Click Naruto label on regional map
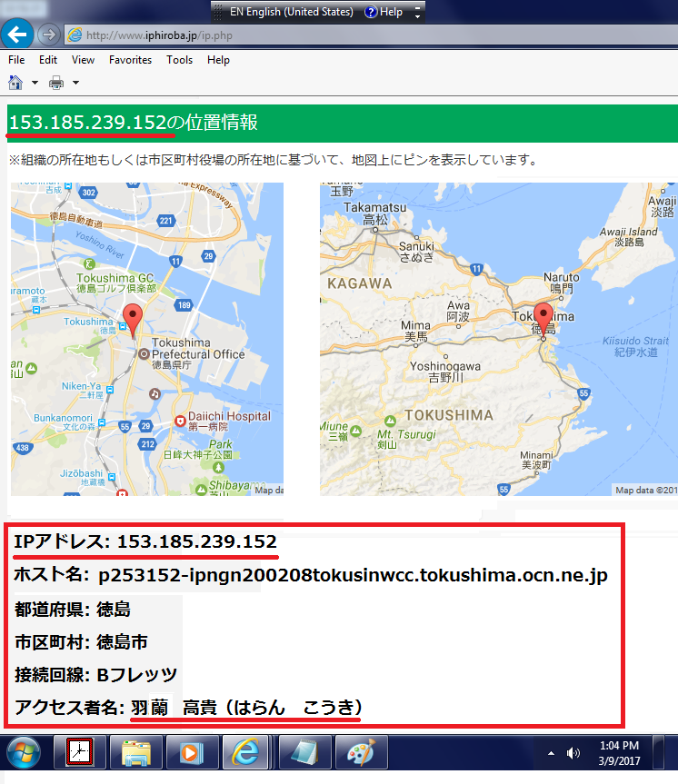Screen dimensions: 678x784 [562, 283]
